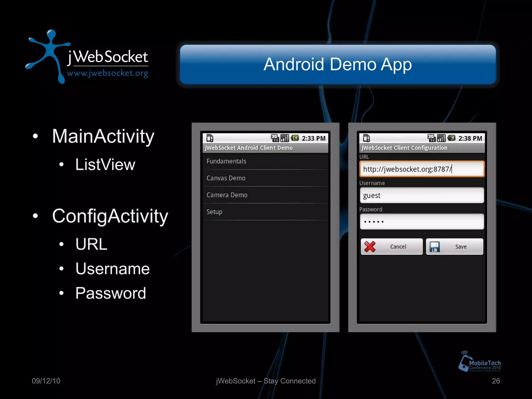Click the Password bullet text on slide

(x=111, y=293)
